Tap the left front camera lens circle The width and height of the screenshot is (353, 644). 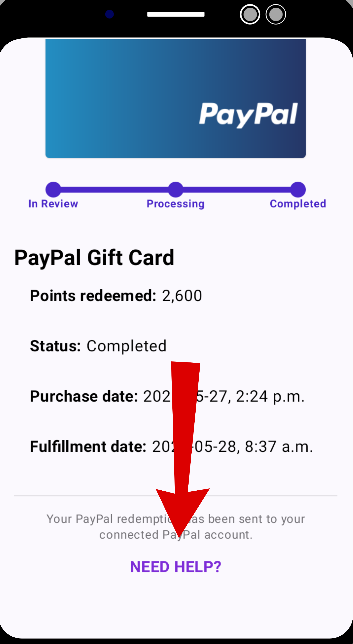250,14
